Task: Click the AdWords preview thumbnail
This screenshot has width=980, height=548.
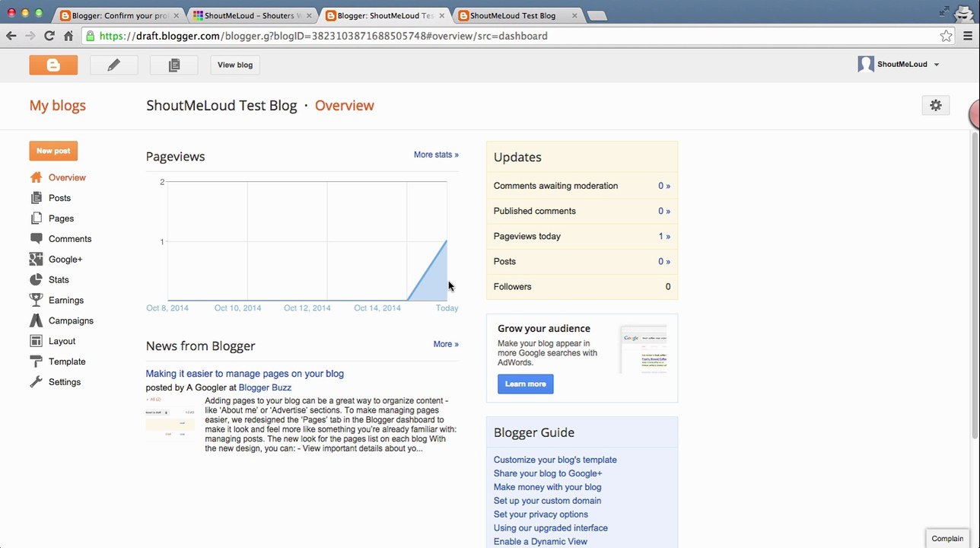Action: [x=644, y=349]
